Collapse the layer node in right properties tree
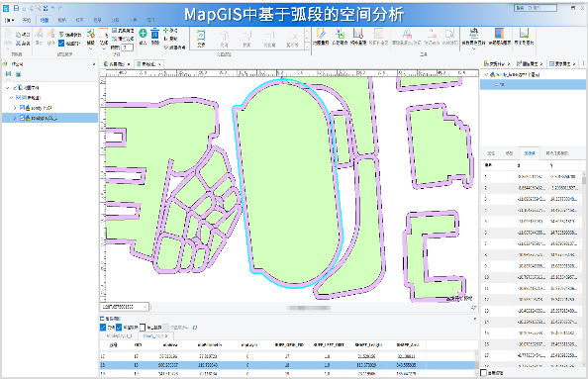Image resolution: width=588 pixels, height=379 pixels. pyautogui.click(x=486, y=74)
